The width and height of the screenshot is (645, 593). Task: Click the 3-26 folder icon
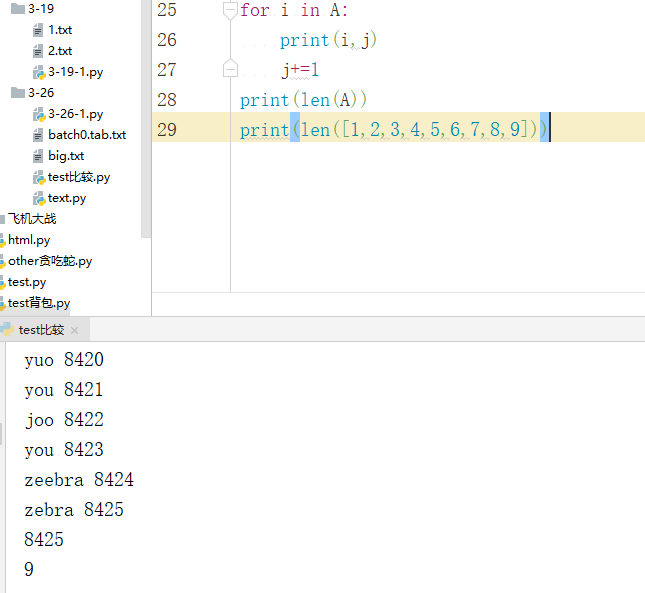[x=17, y=92]
